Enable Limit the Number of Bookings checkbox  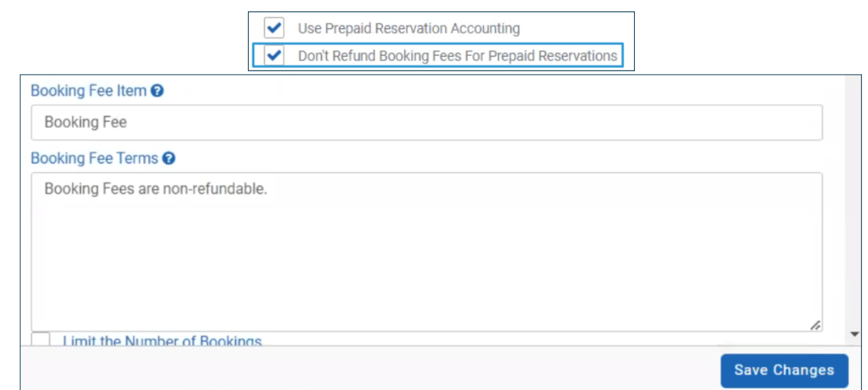click(41, 339)
